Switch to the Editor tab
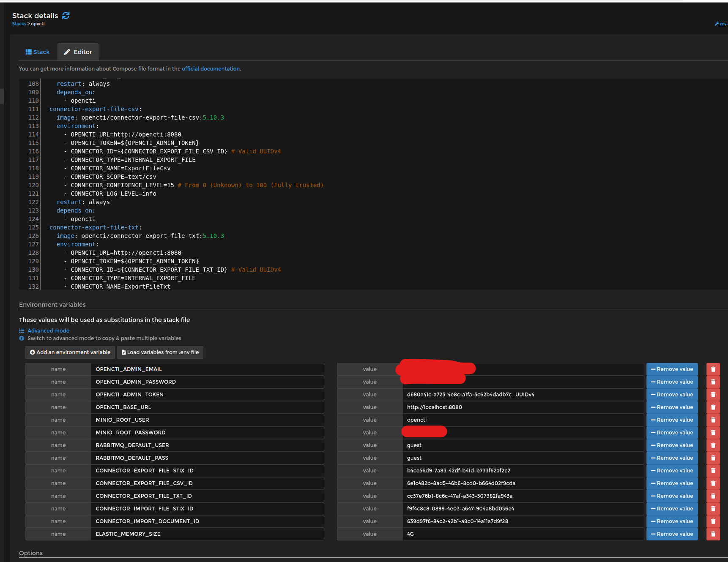 [78, 52]
